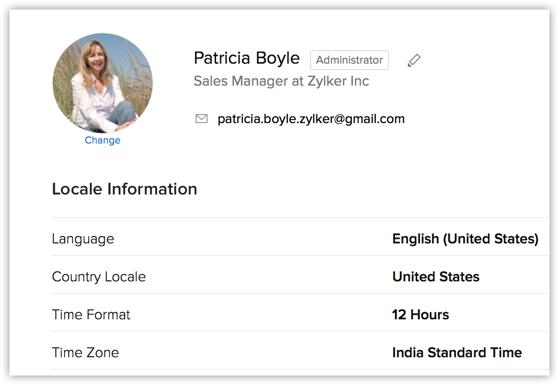
Task: Select the Time Format row label
Action: point(91,315)
